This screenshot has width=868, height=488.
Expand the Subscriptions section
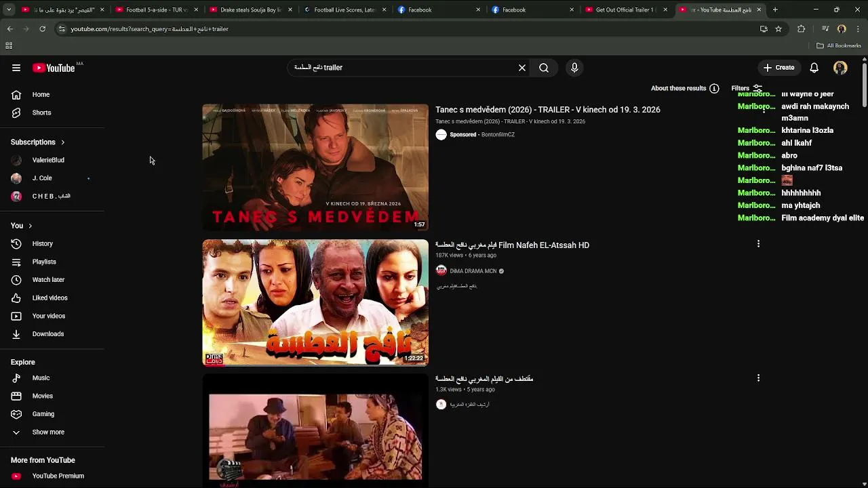click(x=38, y=142)
